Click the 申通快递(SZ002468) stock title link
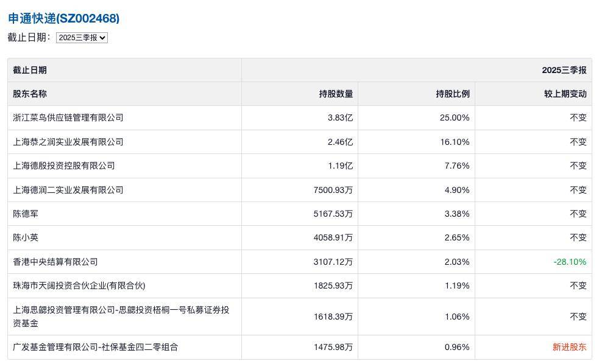Screen dimensions: 599x364 point(63,18)
